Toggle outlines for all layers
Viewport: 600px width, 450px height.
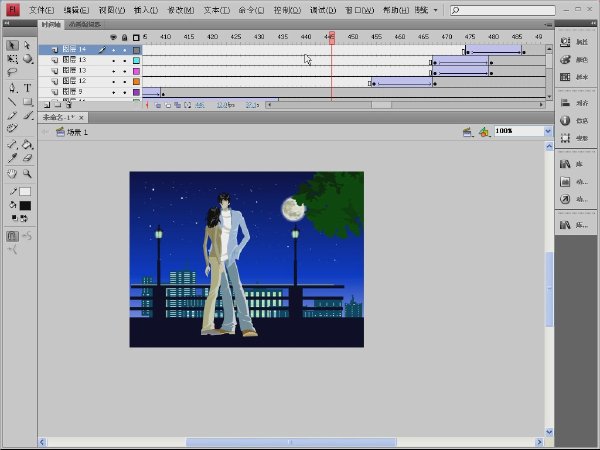coord(136,37)
